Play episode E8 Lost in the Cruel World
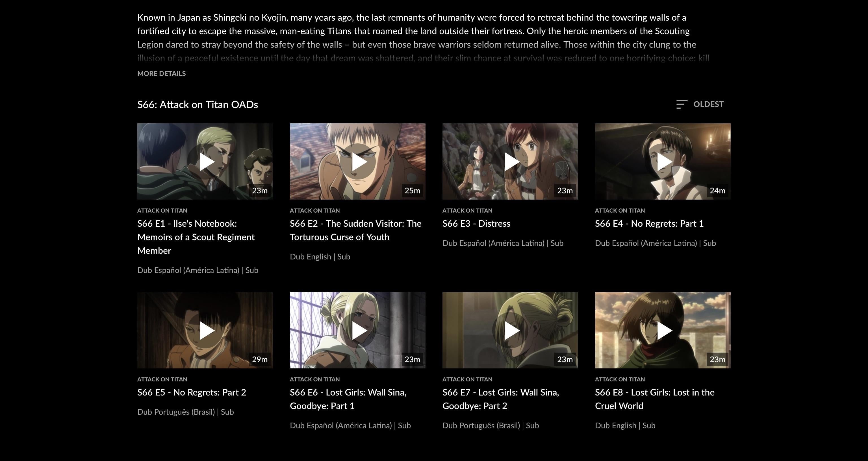 click(x=663, y=330)
